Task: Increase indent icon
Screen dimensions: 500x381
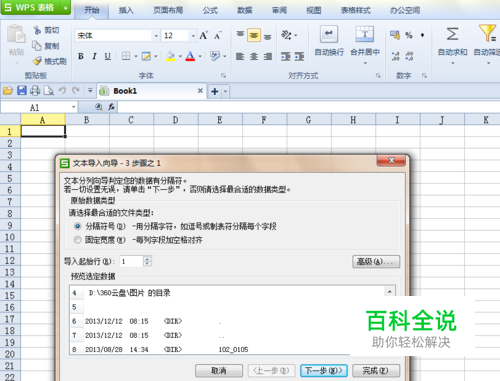Action: point(300,56)
